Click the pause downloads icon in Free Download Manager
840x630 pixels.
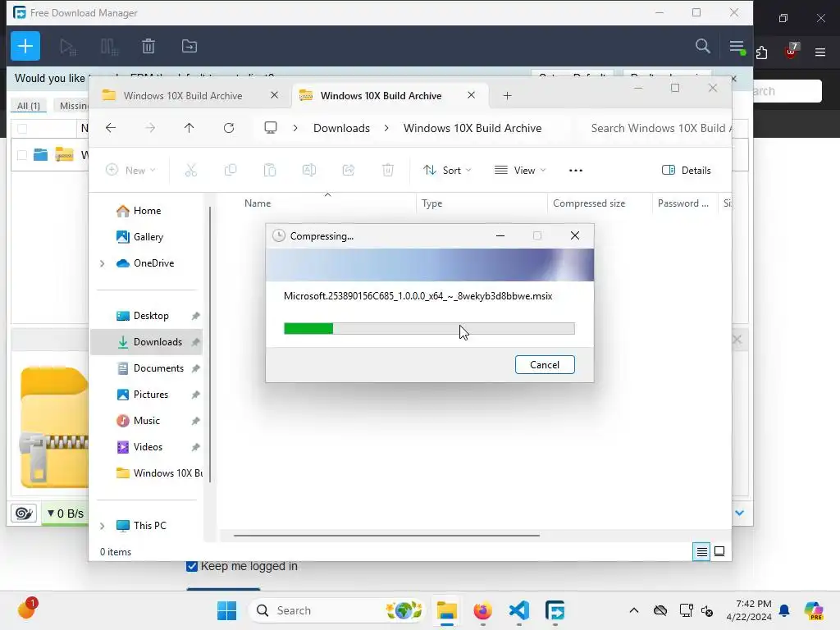coord(109,47)
